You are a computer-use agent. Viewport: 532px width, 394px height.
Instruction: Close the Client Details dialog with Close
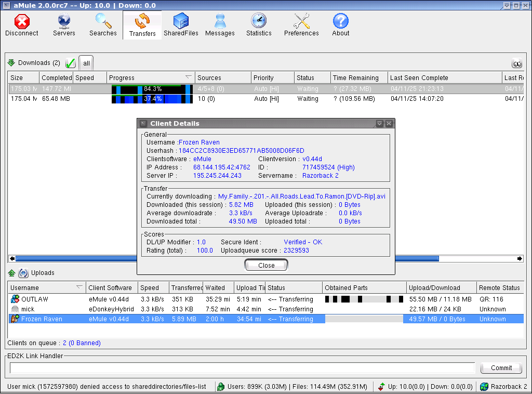pos(266,265)
